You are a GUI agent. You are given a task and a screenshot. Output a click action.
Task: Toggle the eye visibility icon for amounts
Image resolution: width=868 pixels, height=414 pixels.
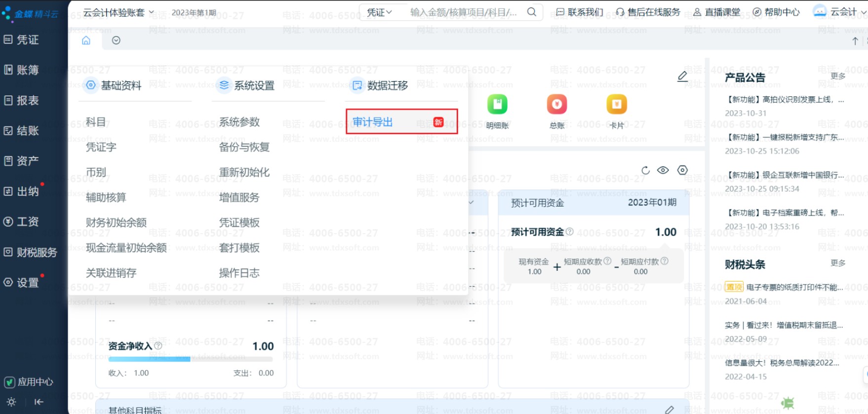point(663,170)
